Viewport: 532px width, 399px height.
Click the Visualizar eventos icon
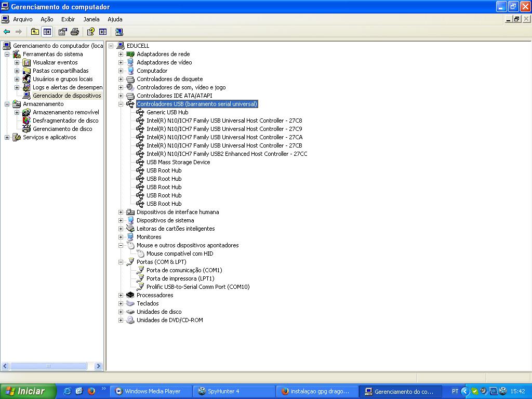pyautogui.click(x=26, y=62)
